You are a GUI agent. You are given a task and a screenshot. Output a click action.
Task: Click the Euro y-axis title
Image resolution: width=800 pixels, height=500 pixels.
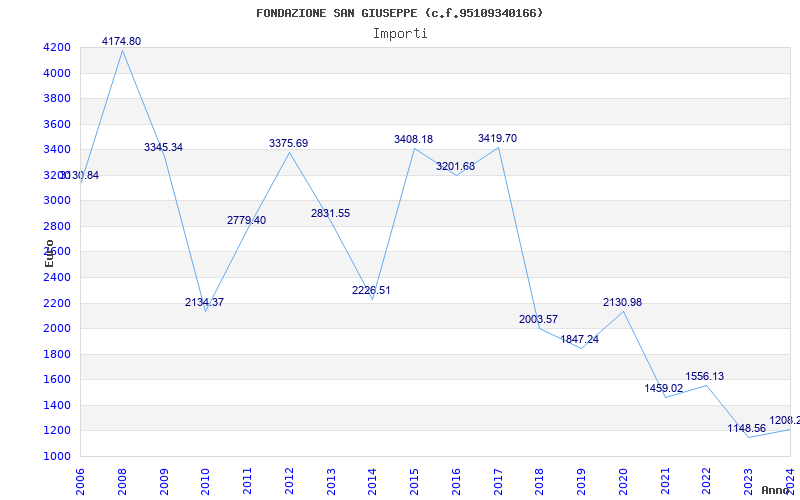point(49,253)
